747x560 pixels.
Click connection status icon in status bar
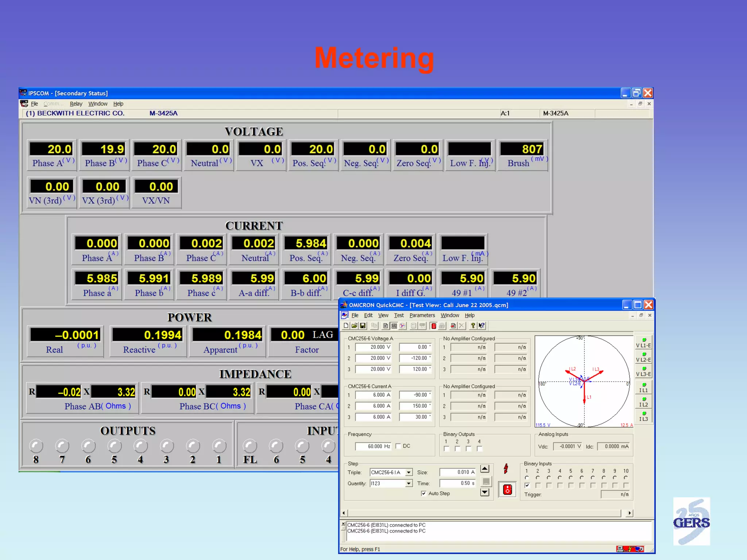[630, 549]
